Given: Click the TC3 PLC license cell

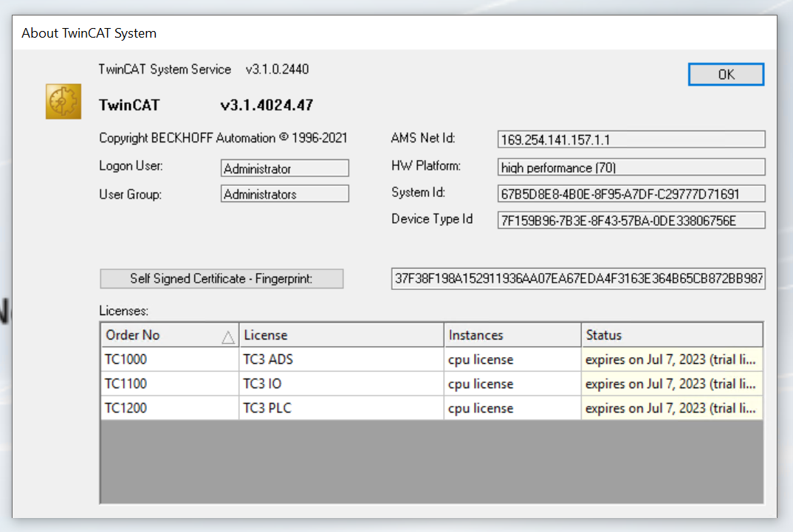Looking at the screenshot, I should [x=341, y=408].
